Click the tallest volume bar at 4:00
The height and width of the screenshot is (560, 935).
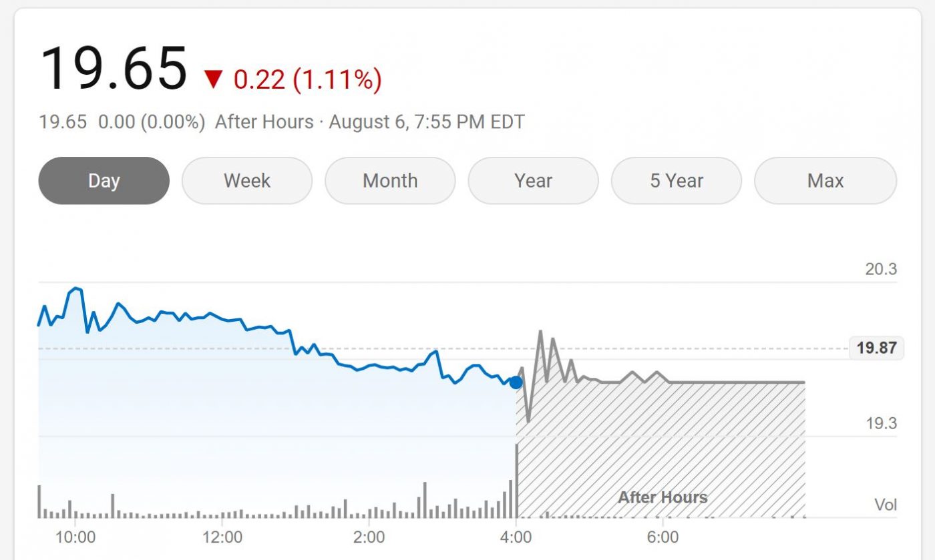(516, 481)
